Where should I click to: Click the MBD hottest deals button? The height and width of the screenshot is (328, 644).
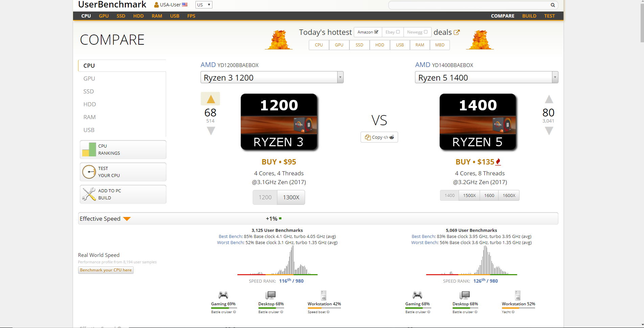click(x=440, y=45)
